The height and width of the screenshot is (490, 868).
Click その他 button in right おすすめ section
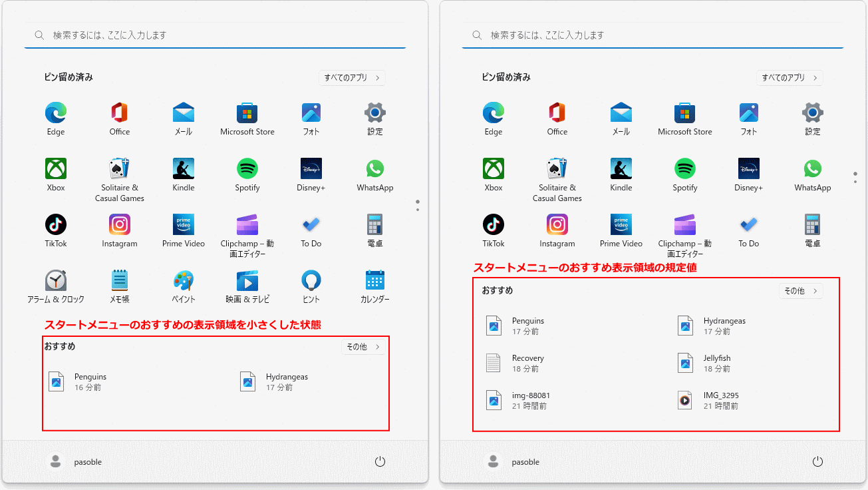pos(801,291)
